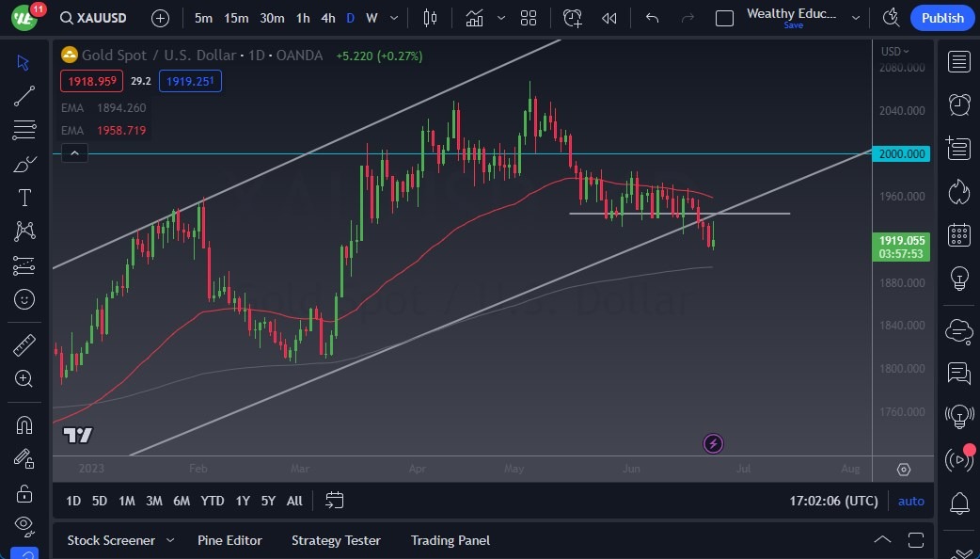Switch to the 30m timeframe
The width and height of the screenshot is (980, 559).
[272, 18]
